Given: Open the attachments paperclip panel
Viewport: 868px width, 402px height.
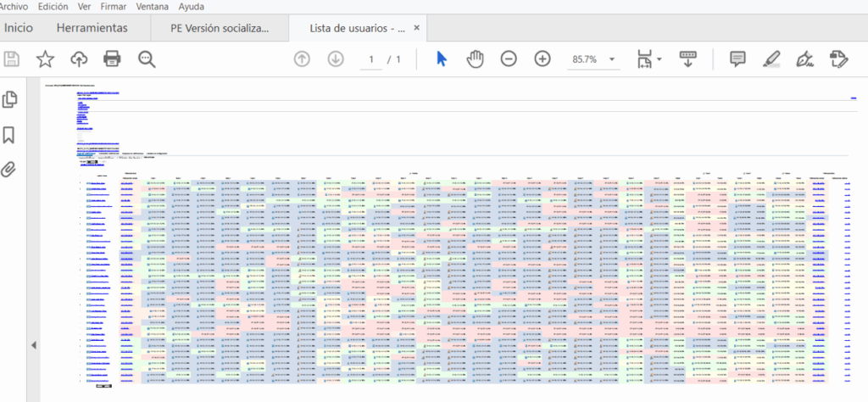Looking at the screenshot, I should pyautogui.click(x=10, y=169).
